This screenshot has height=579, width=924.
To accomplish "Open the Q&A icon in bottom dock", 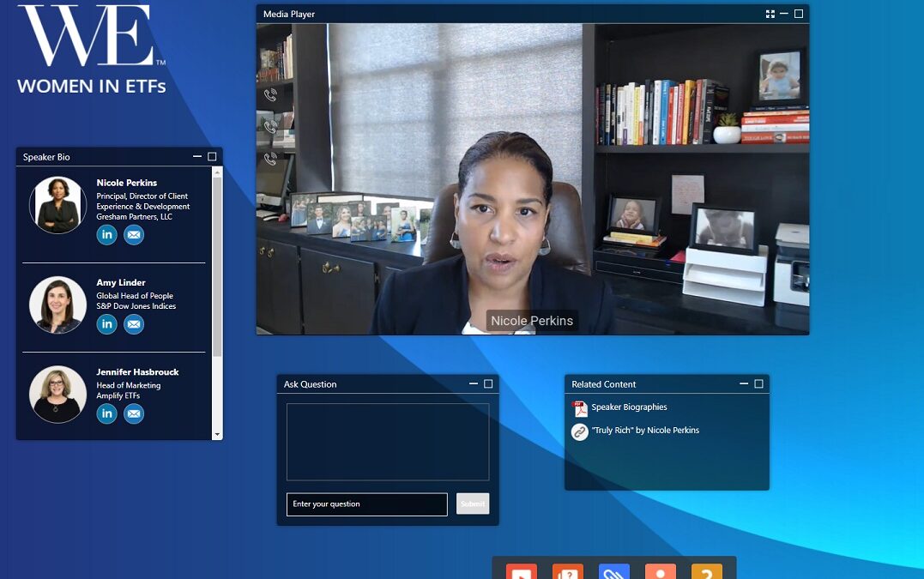I will 567,571.
